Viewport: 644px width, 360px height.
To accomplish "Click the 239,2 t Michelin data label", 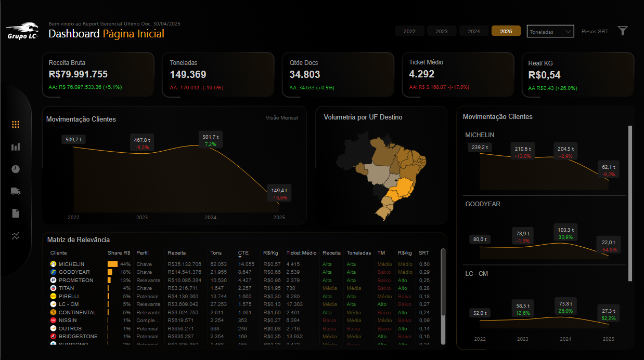I will [x=480, y=148].
